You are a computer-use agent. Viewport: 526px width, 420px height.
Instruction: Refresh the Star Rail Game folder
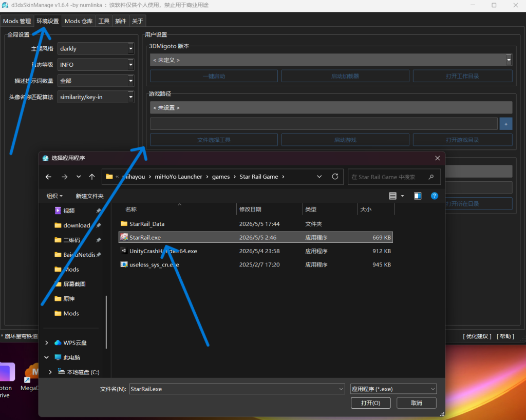pos(335,177)
